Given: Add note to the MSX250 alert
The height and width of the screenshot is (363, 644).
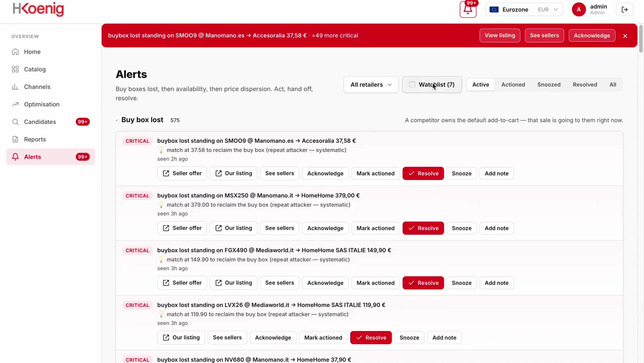Looking at the screenshot, I should tap(497, 228).
